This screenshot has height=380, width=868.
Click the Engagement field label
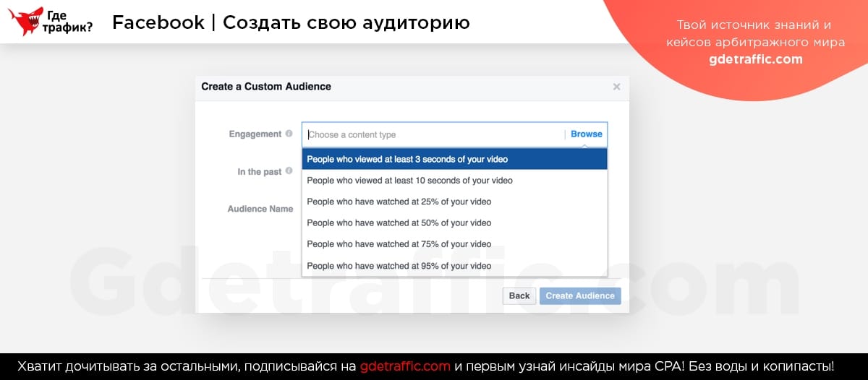(x=255, y=134)
